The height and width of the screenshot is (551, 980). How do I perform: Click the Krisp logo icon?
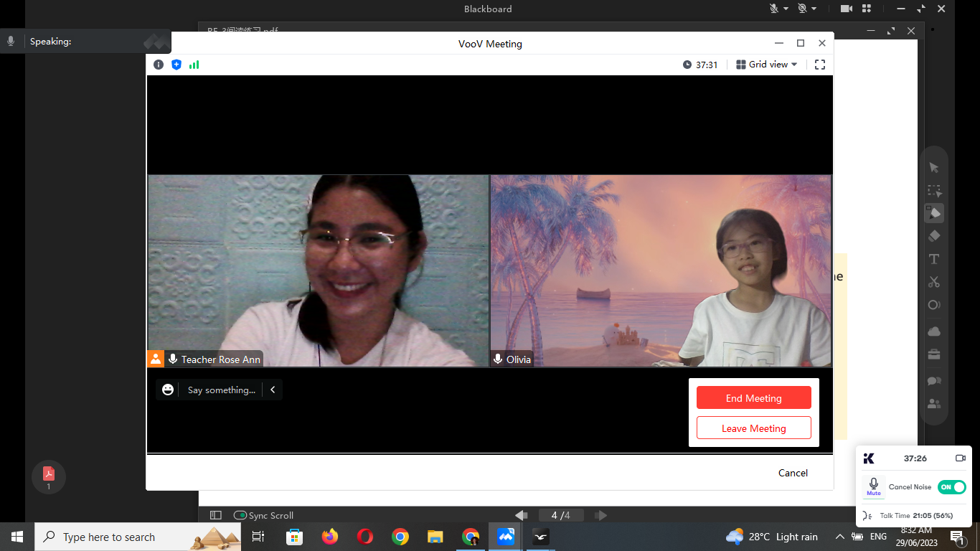[x=869, y=458]
